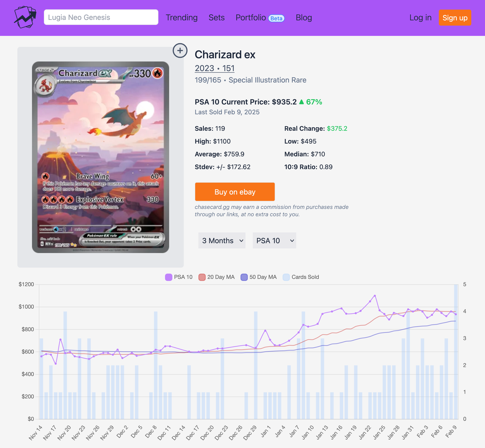Click the Stdev: +/- $172.62 stat
This screenshot has height=448, width=485.
pyautogui.click(x=223, y=167)
